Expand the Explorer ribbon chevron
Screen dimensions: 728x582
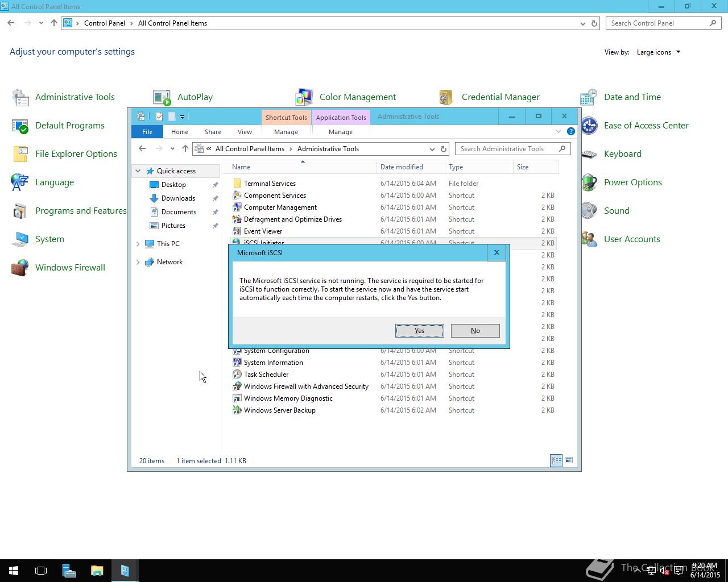pos(558,131)
